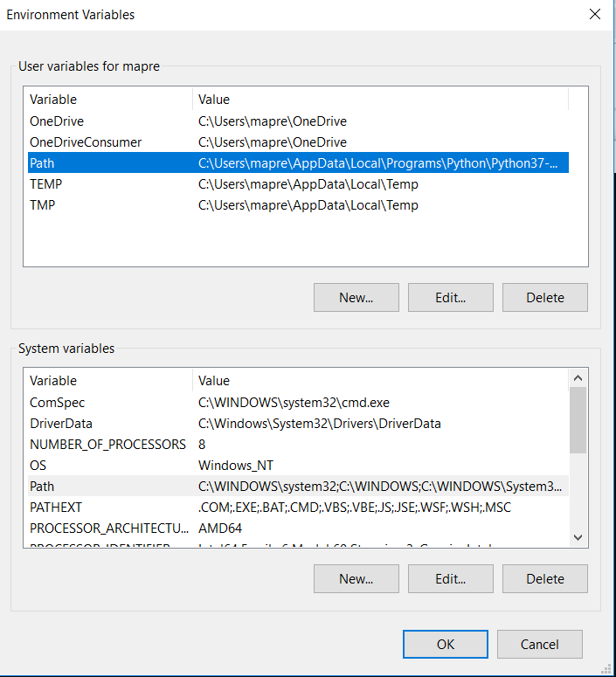Image resolution: width=616 pixels, height=677 pixels.
Task: Click the Python37 path value cell
Action: [x=378, y=162]
